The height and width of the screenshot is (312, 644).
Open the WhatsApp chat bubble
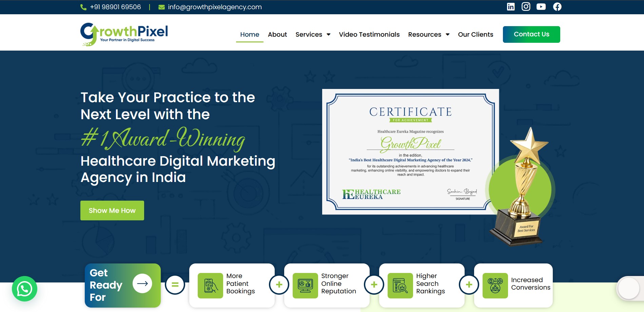point(24,289)
